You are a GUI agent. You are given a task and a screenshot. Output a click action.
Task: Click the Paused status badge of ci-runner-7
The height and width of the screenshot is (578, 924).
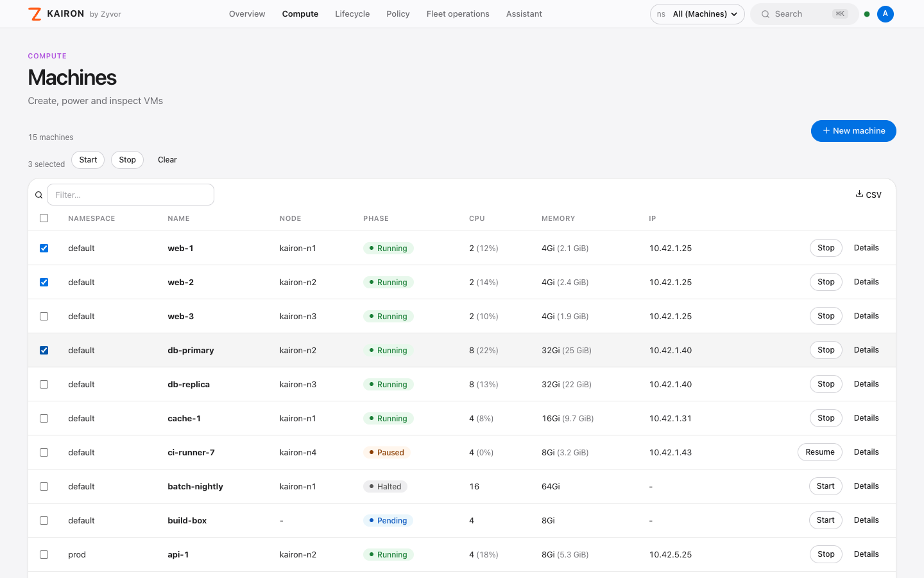(386, 452)
